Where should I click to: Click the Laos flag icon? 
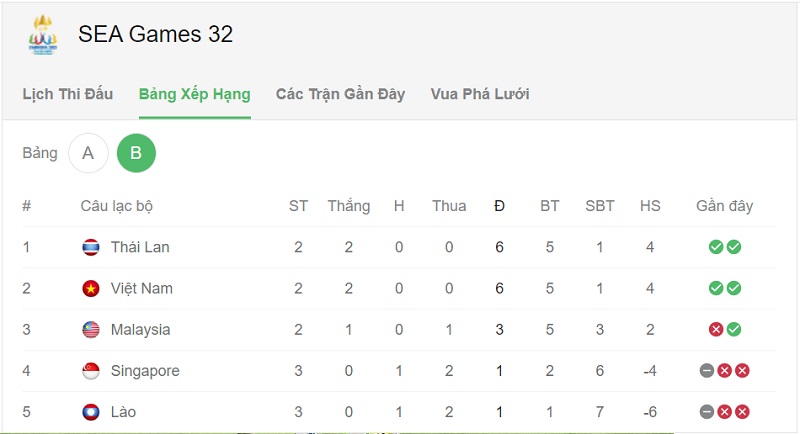pyautogui.click(x=91, y=412)
